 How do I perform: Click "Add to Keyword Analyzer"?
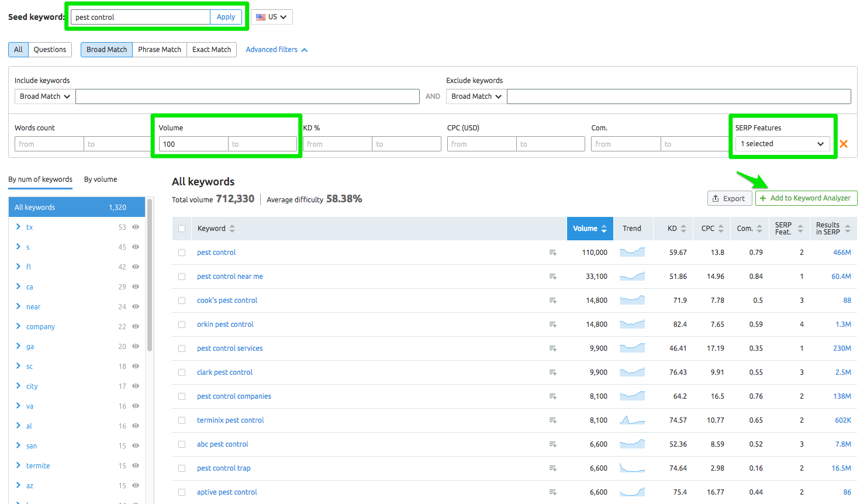click(x=806, y=198)
